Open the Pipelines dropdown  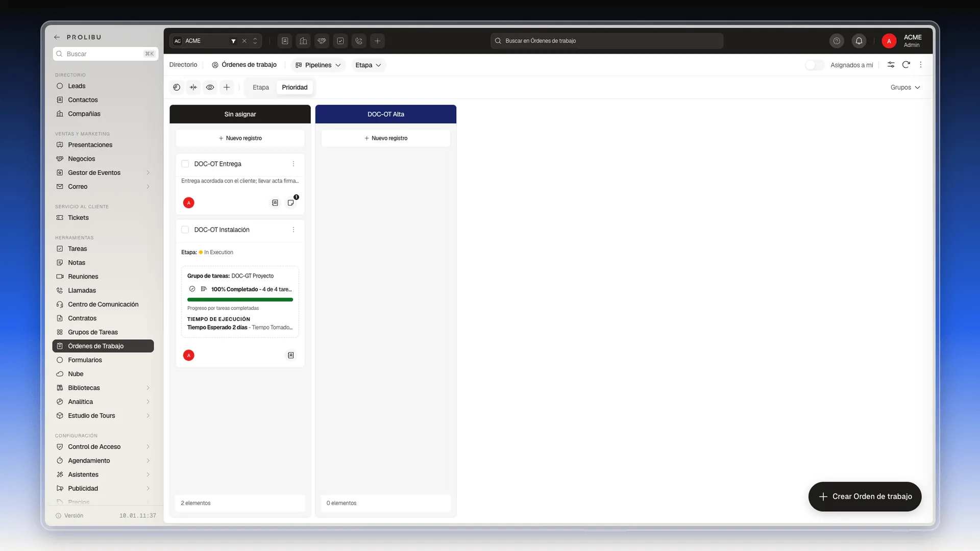coord(318,65)
